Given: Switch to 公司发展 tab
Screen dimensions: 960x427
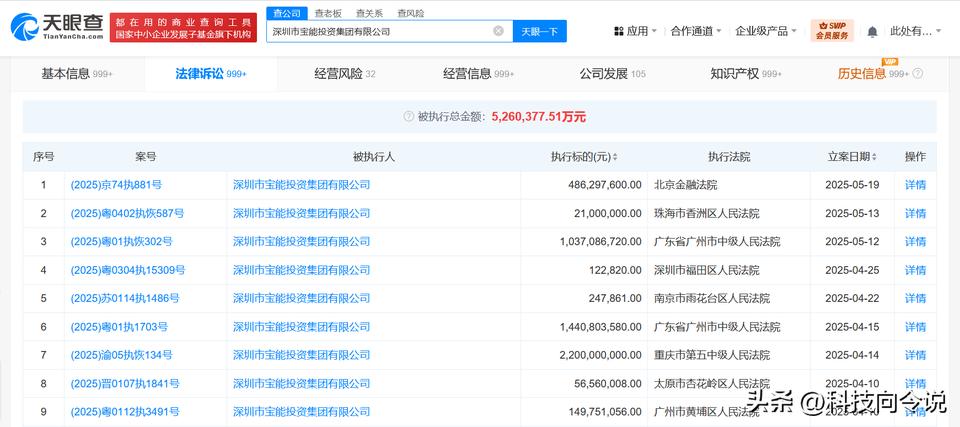Looking at the screenshot, I should tap(613, 74).
